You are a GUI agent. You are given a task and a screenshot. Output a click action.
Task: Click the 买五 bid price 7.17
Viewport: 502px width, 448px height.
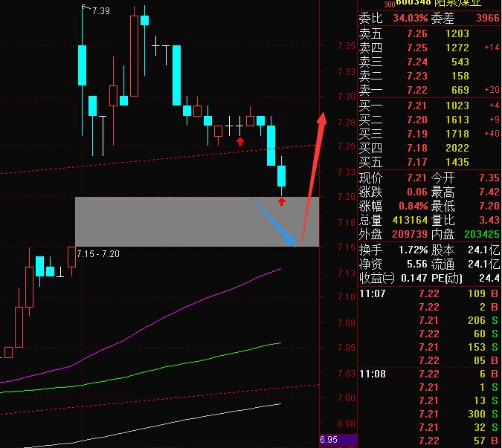coord(416,162)
